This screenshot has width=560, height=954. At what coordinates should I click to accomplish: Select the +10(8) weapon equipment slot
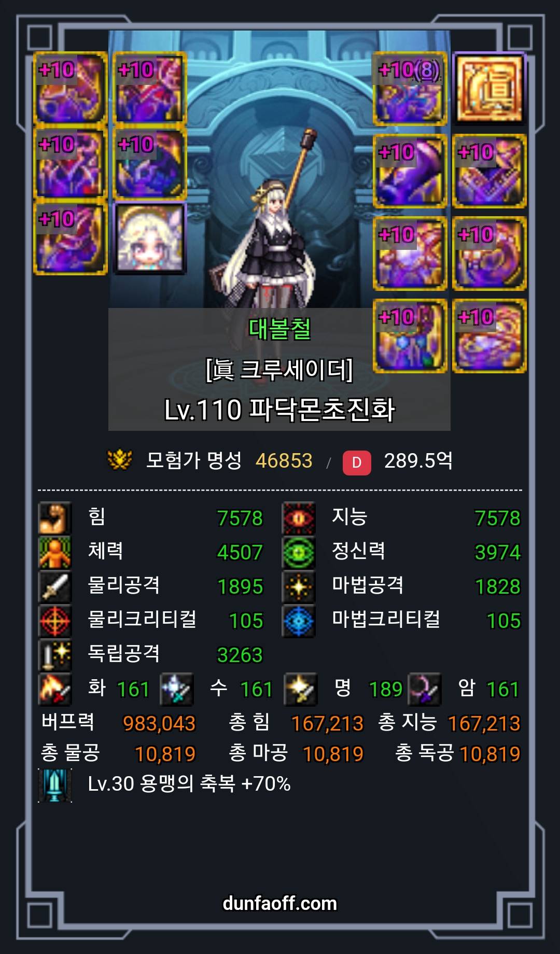click(410, 89)
